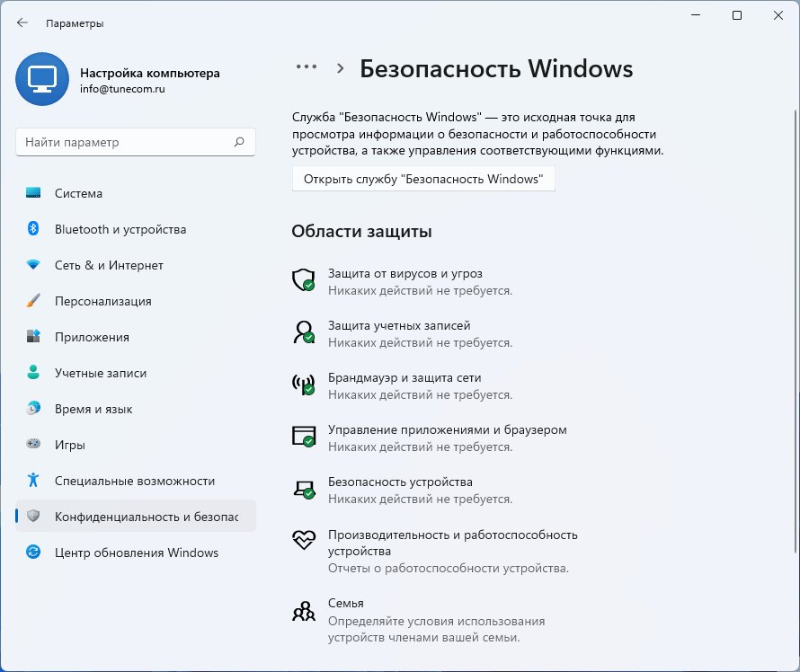Click the virus and threat protection shield icon
This screenshot has width=800, height=672.
coord(303,279)
